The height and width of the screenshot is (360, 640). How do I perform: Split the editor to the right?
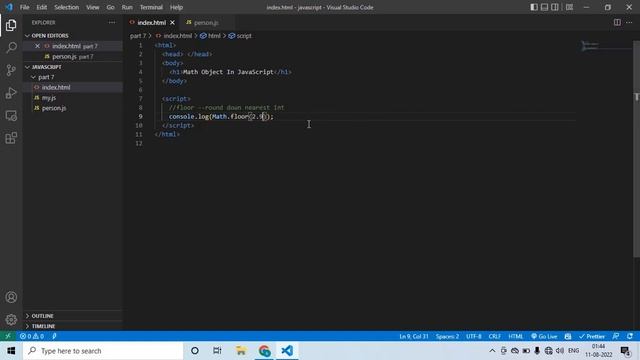(x=617, y=22)
